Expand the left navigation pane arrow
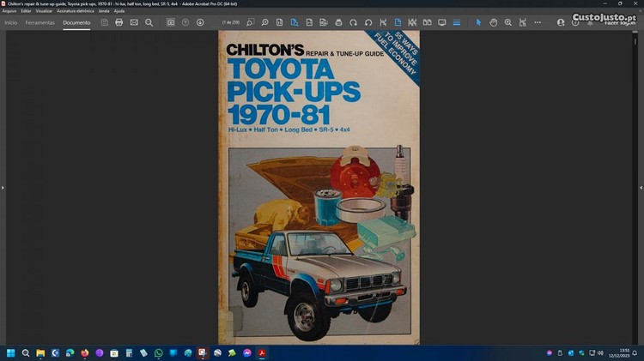Screen dimensions: 644x361 (x=3, y=187)
